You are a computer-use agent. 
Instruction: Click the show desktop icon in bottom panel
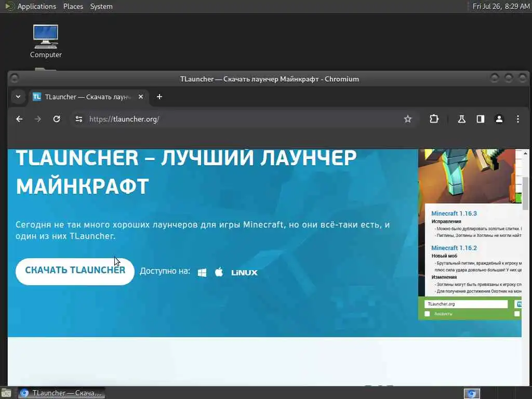click(x=6, y=393)
